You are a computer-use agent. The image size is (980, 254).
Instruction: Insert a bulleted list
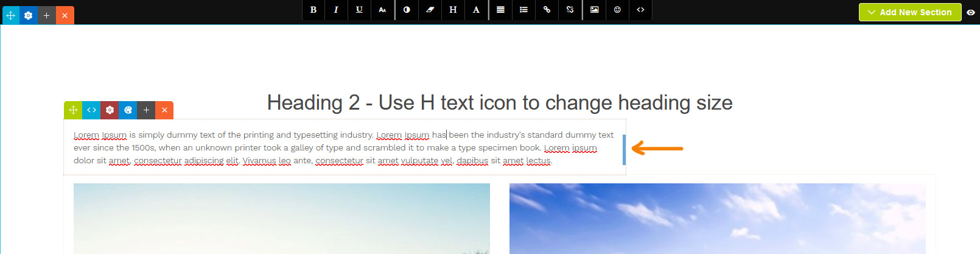tap(523, 10)
